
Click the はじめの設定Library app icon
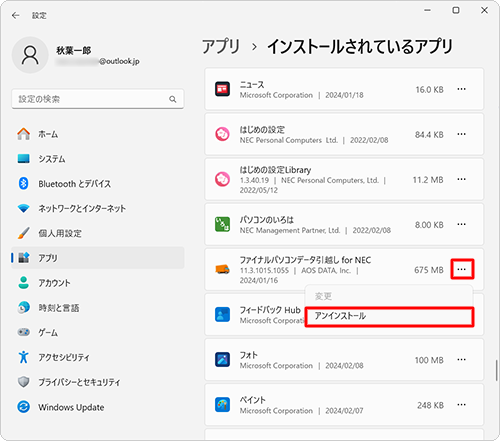coord(222,179)
